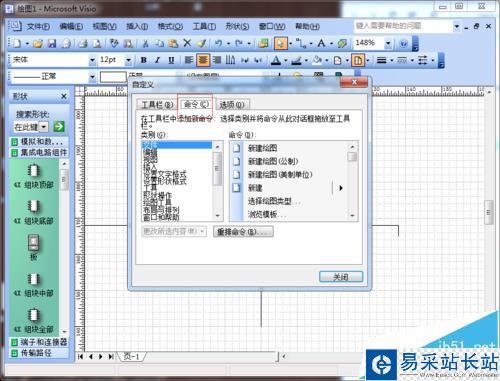Click the Fill Color bucket icon
Image resolution: width=500 pixels, height=381 pixels.
point(317,60)
